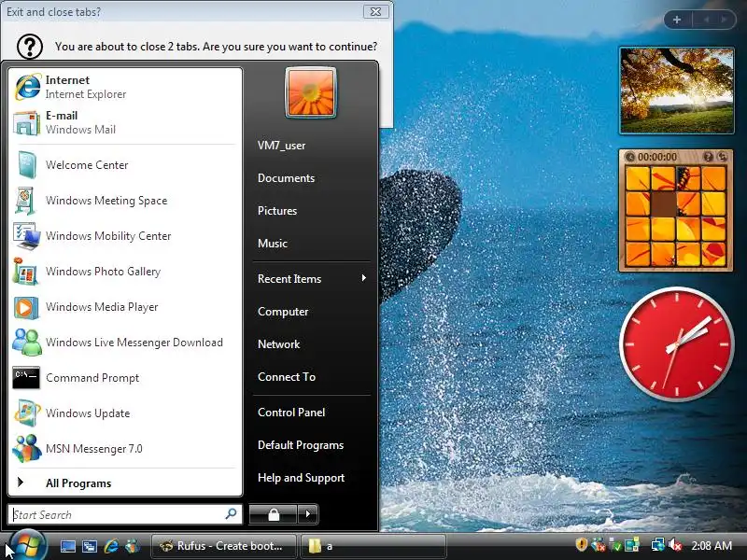Click sidebar previous-page arrow
The height and width of the screenshot is (560, 747).
pos(707,20)
